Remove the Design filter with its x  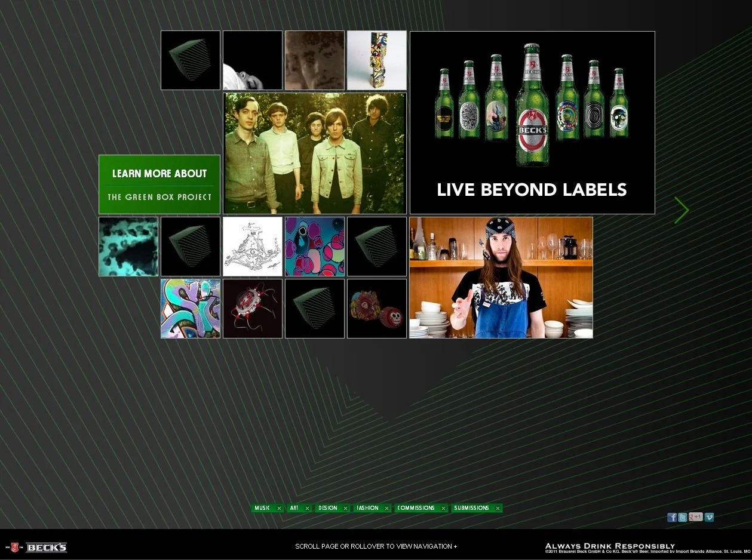coord(345,509)
